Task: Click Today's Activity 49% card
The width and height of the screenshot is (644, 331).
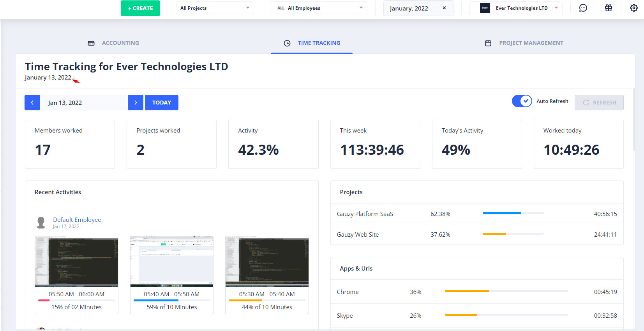Action: coord(477,144)
